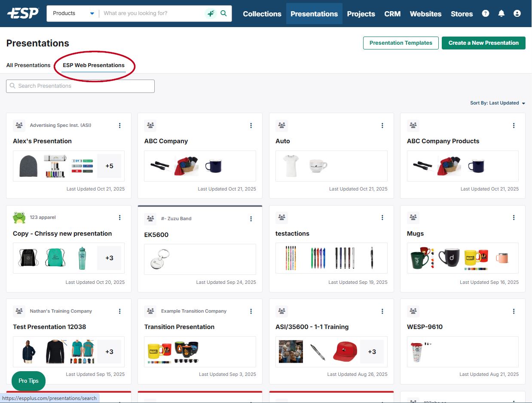Go to the CRM section
This screenshot has width=532, height=403.
pos(392,14)
